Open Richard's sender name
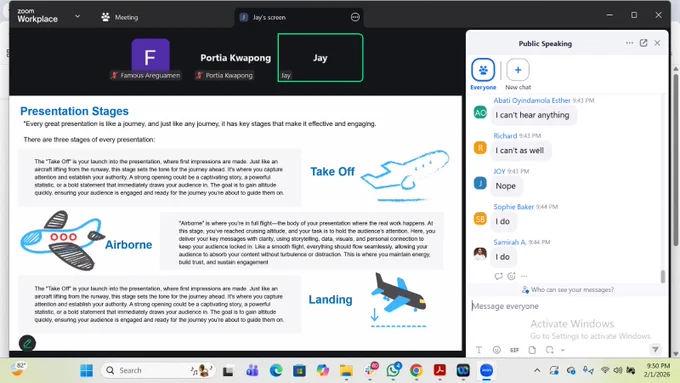 [x=505, y=136]
